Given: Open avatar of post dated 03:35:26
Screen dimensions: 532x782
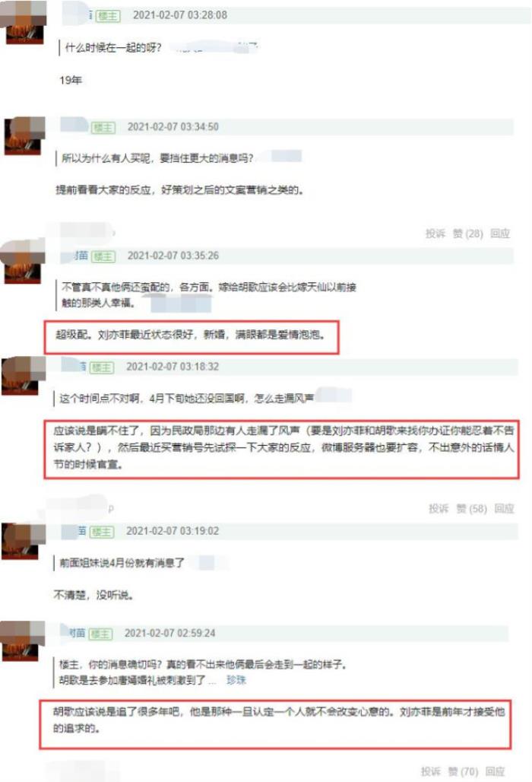Looking at the screenshot, I should 22,262.
